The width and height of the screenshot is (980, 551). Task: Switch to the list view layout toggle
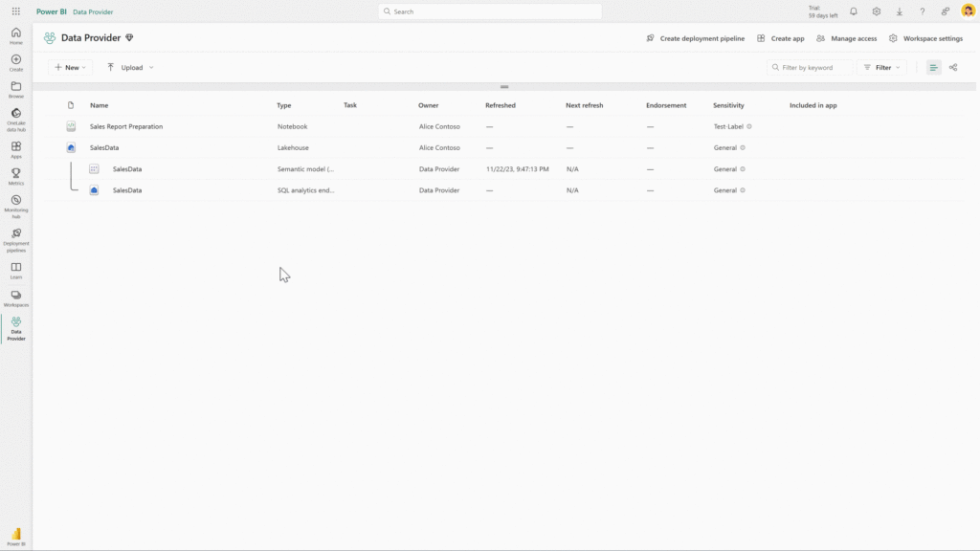pos(933,67)
